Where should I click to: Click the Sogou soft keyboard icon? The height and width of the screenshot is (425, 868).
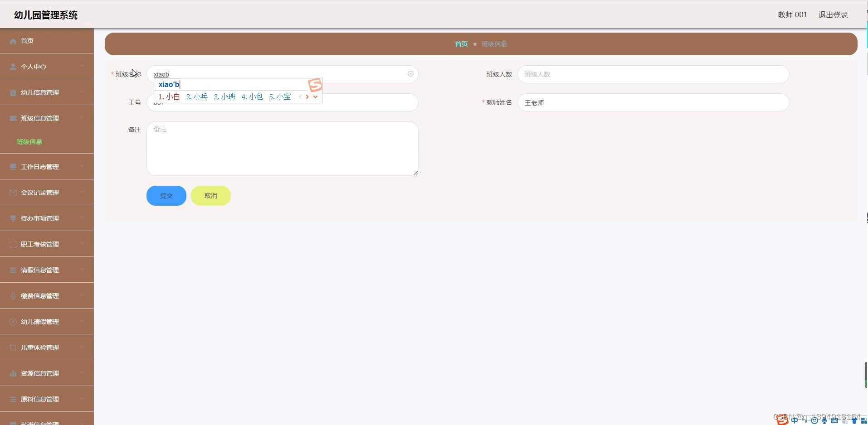pyautogui.click(x=834, y=420)
